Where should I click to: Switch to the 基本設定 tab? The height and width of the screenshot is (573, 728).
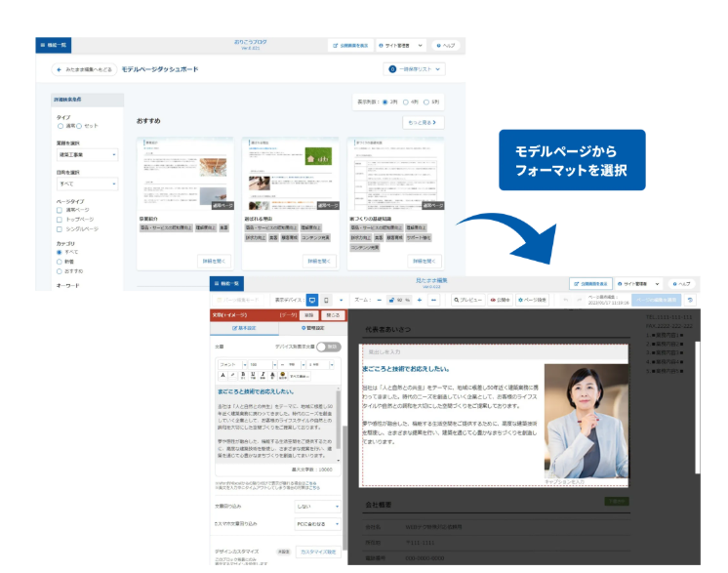[244, 329]
